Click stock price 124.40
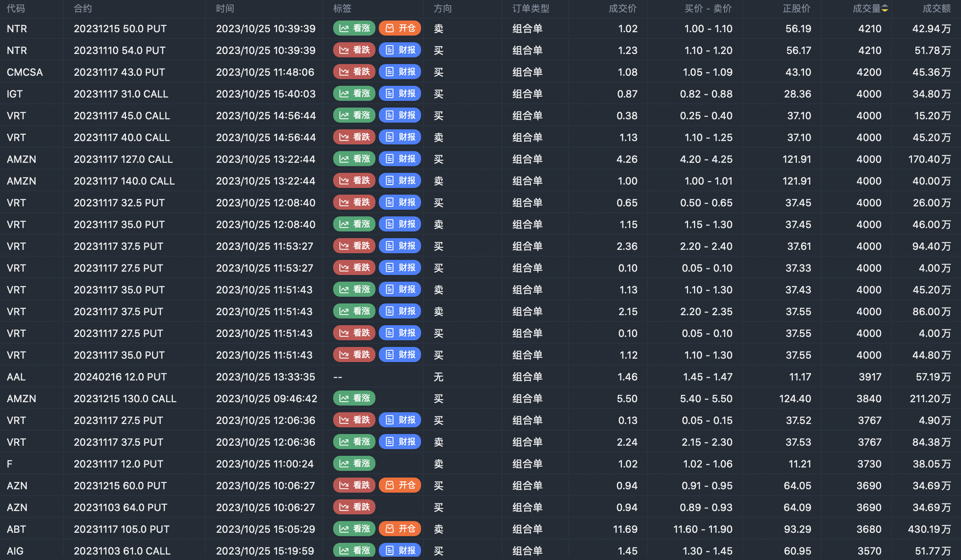Viewport: 961px width, 560px height. (x=795, y=398)
